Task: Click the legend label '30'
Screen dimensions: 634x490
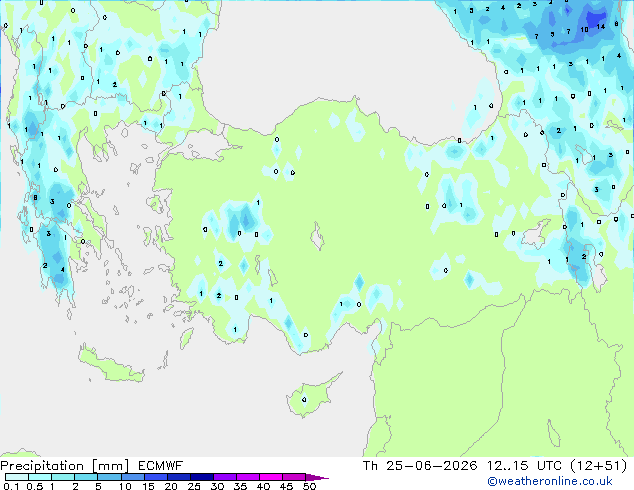Action: pos(217,486)
